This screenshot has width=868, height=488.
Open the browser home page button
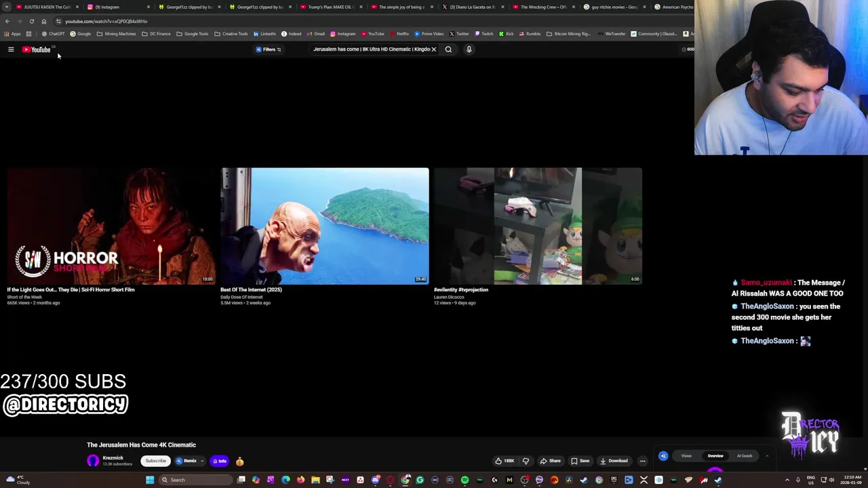pyautogui.click(x=44, y=21)
